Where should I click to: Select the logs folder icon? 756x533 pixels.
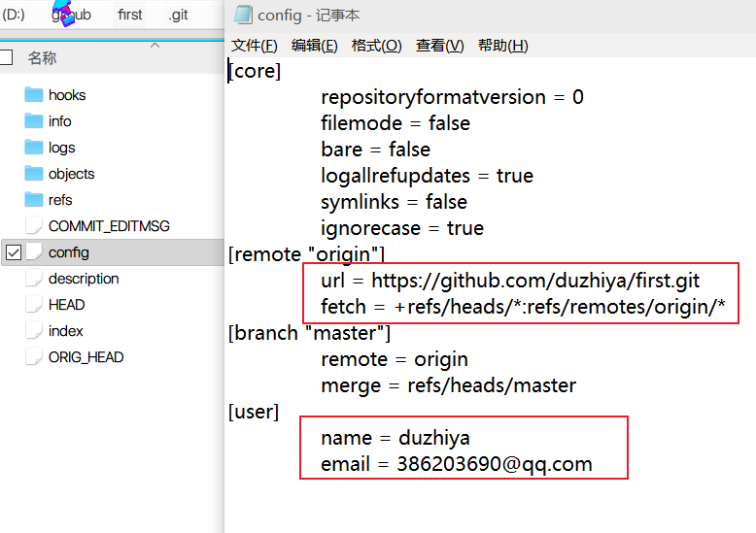34,147
